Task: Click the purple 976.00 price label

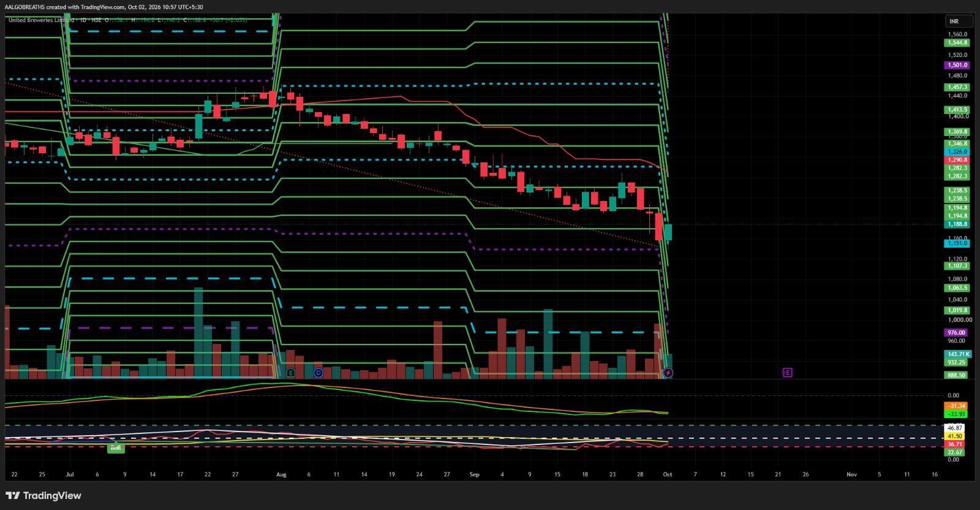Action: [957, 333]
